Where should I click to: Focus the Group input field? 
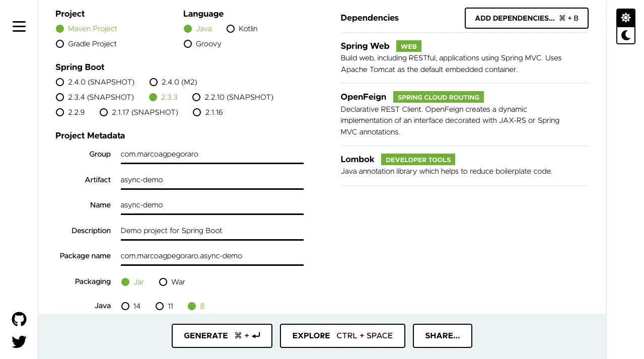pyautogui.click(x=212, y=155)
